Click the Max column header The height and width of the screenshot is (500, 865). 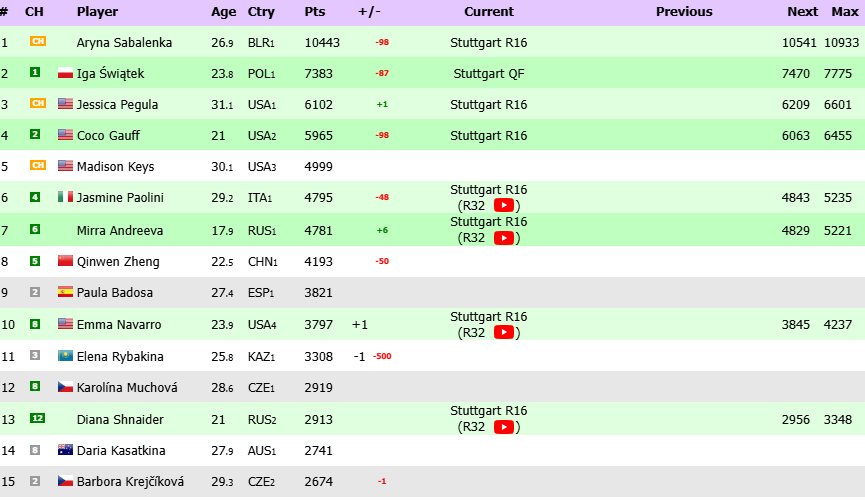pos(845,12)
